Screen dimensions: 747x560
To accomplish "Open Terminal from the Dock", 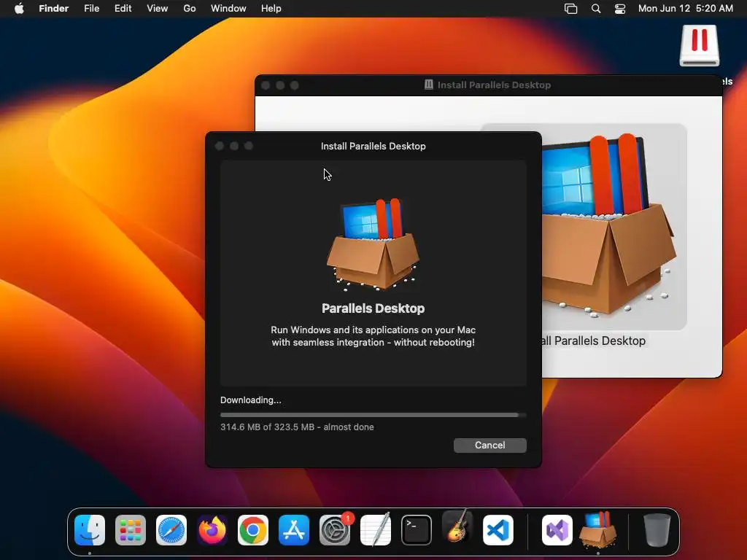I will pyautogui.click(x=417, y=530).
